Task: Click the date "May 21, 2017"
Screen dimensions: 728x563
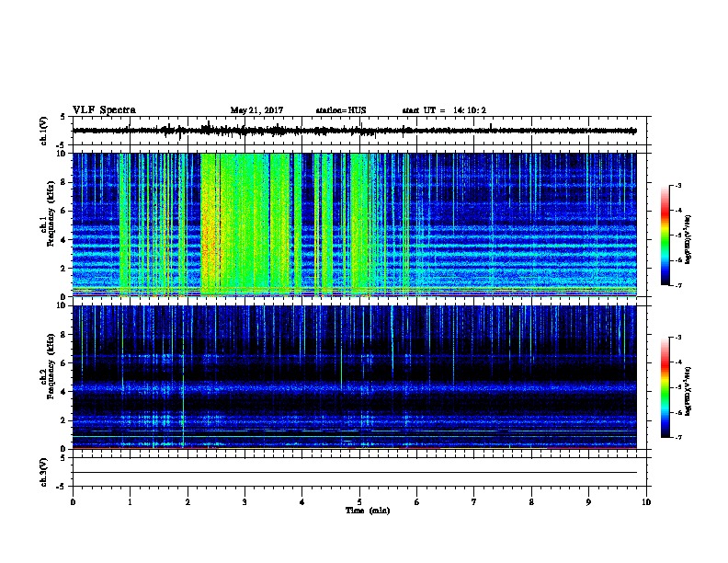Action: [x=256, y=110]
